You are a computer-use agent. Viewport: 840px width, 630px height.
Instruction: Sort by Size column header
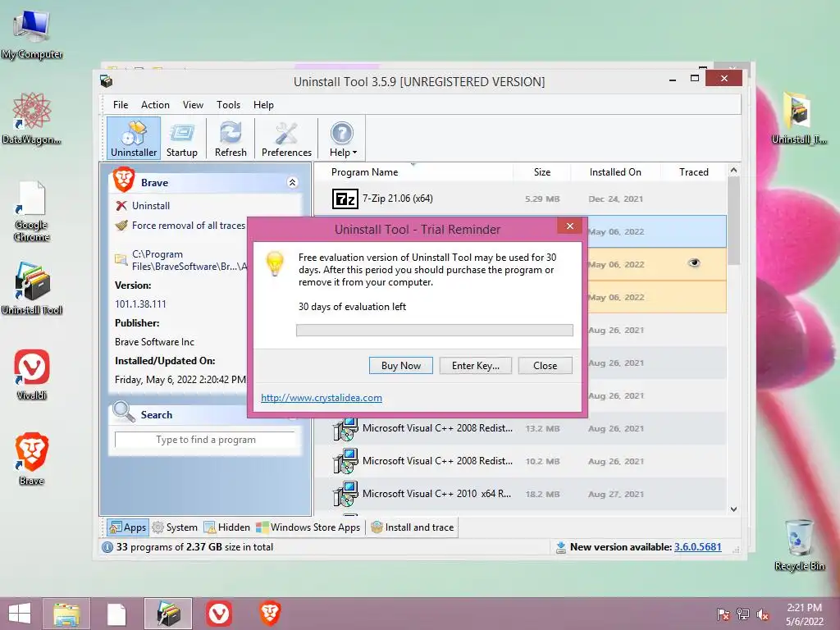coord(541,172)
